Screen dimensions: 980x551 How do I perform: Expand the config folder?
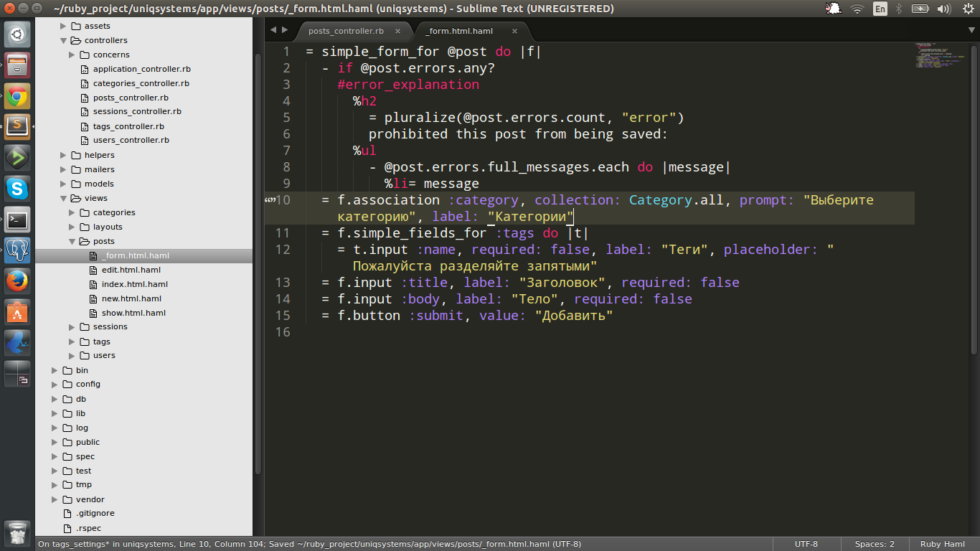coord(55,385)
